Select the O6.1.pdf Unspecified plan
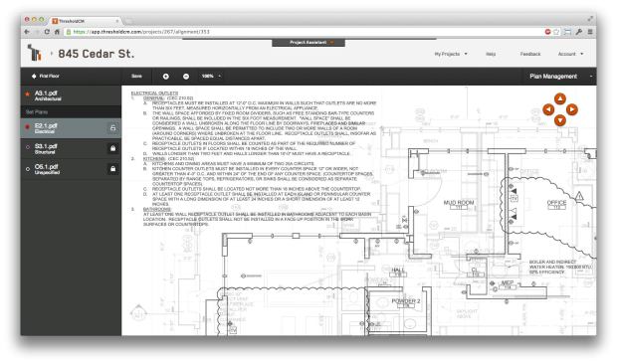This screenshot has height=364, width=617. [x=71, y=169]
